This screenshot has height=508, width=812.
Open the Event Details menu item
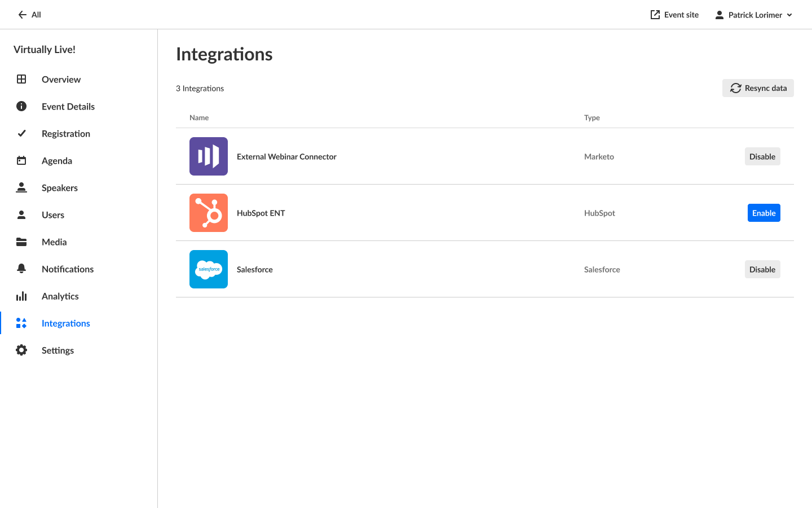tap(68, 107)
